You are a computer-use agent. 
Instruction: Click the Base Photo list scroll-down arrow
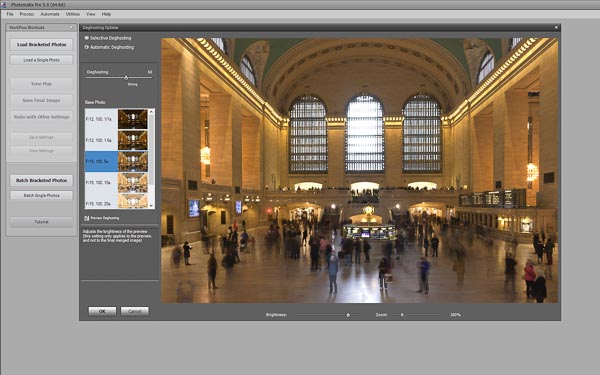[152, 206]
